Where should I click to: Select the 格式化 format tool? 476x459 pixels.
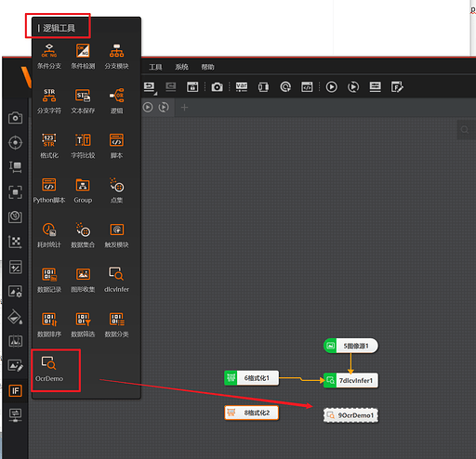point(49,146)
